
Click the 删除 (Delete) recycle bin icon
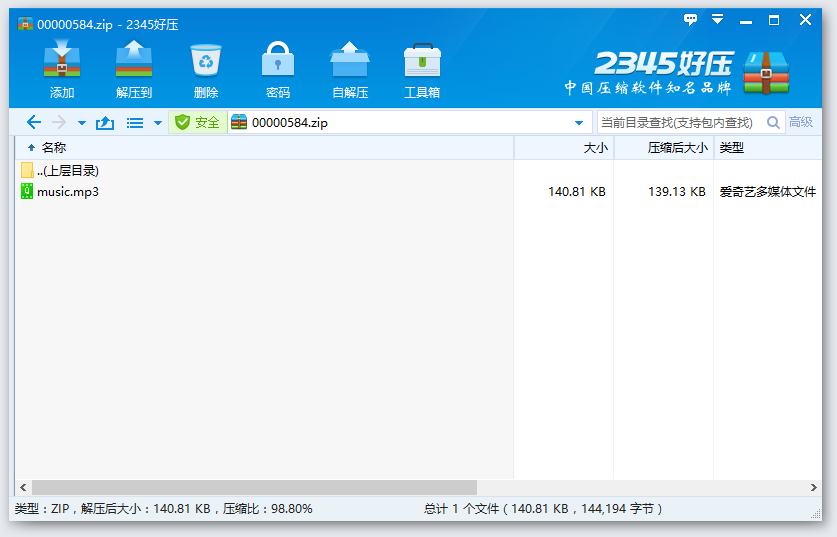coord(206,69)
